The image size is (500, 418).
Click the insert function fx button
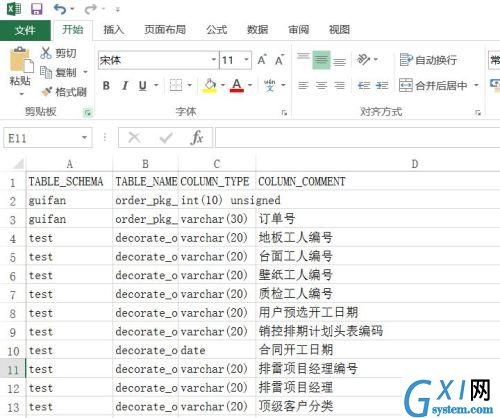click(x=197, y=137)
